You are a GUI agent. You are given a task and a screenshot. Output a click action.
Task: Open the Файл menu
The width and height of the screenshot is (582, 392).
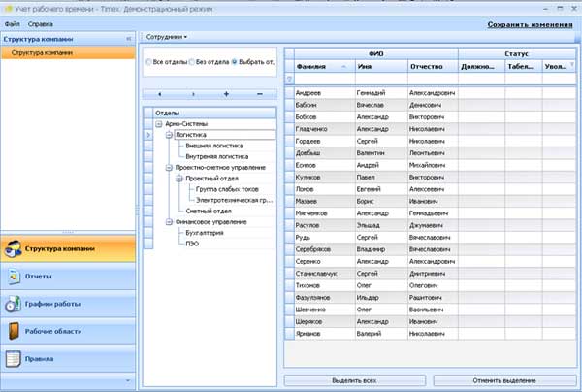(x=13, y=24)
